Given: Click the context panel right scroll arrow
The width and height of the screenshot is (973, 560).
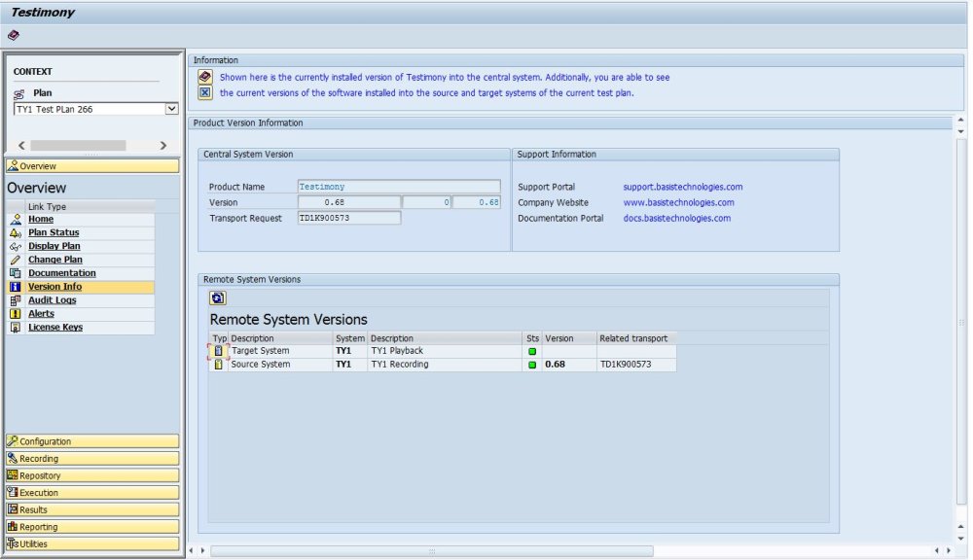Looking at the screenshot, I should [163, 145].
